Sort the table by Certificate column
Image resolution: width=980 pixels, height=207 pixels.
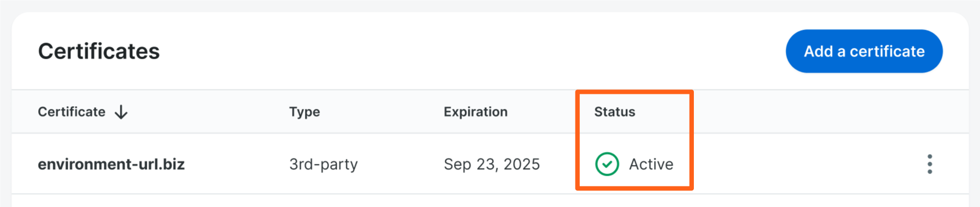[x=72, y=112]
